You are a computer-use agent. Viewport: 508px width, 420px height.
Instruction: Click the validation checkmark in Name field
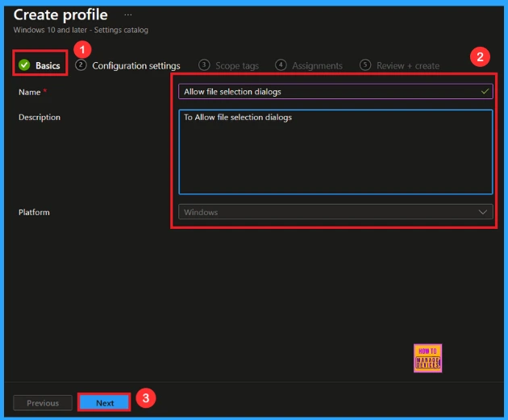[485, 92]
